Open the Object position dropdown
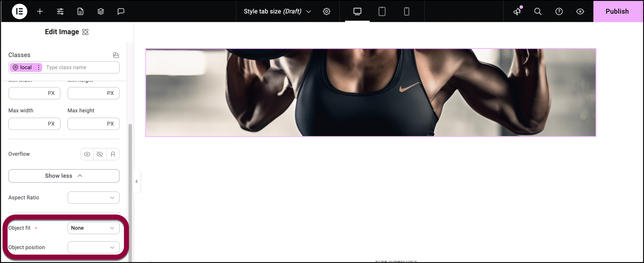644x263 pixels. tap(93, 247)
